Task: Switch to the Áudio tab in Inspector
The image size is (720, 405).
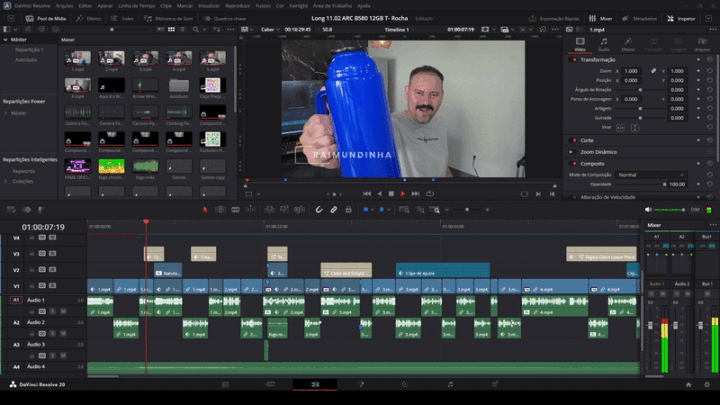Action: [604, 46]
